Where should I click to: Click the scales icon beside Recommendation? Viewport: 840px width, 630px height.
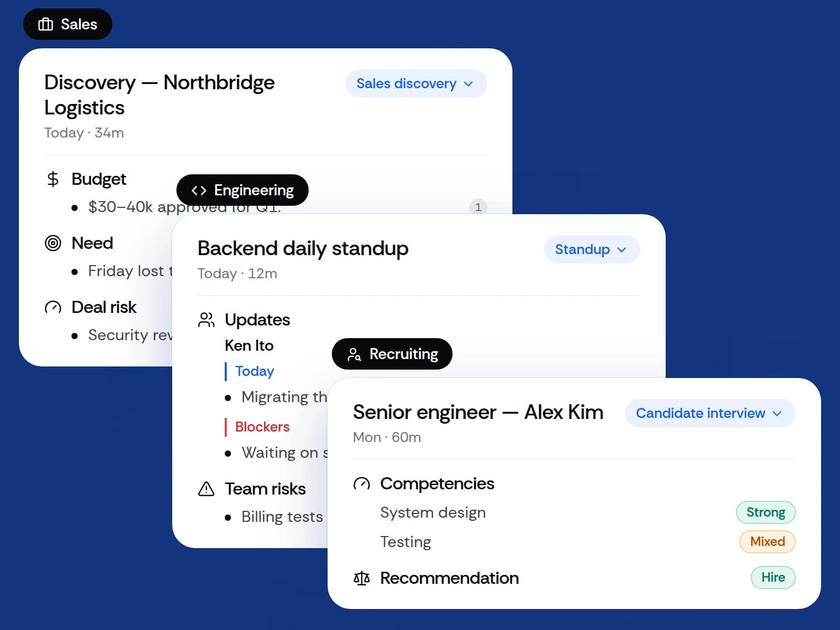click(362, 578)
